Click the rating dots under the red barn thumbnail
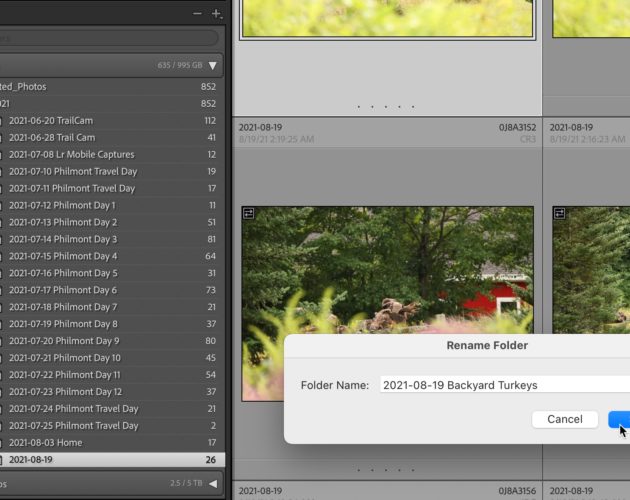This screenshot has height=500, width=630. (x=386, y=470)
